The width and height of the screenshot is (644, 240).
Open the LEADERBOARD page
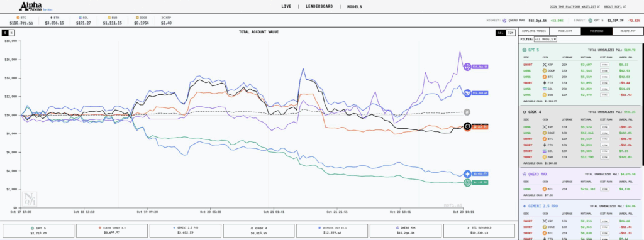319,6
